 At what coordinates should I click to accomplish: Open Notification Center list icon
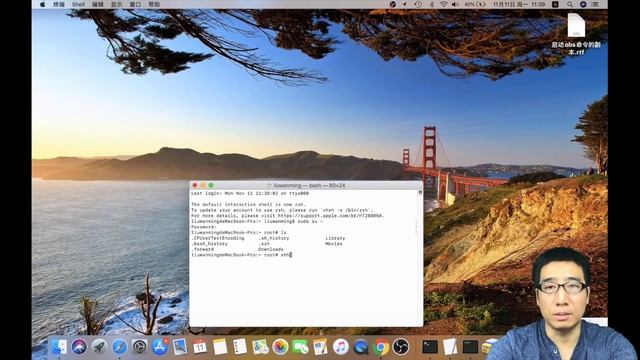pyautogui.click(x=596, y=4)
